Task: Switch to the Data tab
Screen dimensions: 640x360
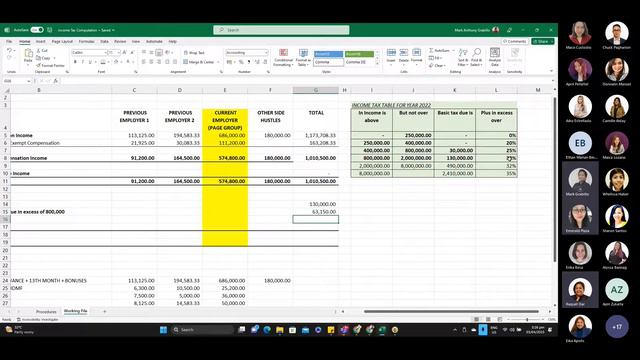Action: click(x=104, y=42)
